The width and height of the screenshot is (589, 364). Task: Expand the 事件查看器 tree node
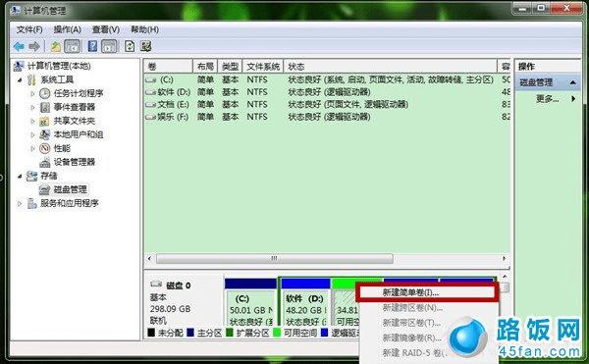coord(32,107)
